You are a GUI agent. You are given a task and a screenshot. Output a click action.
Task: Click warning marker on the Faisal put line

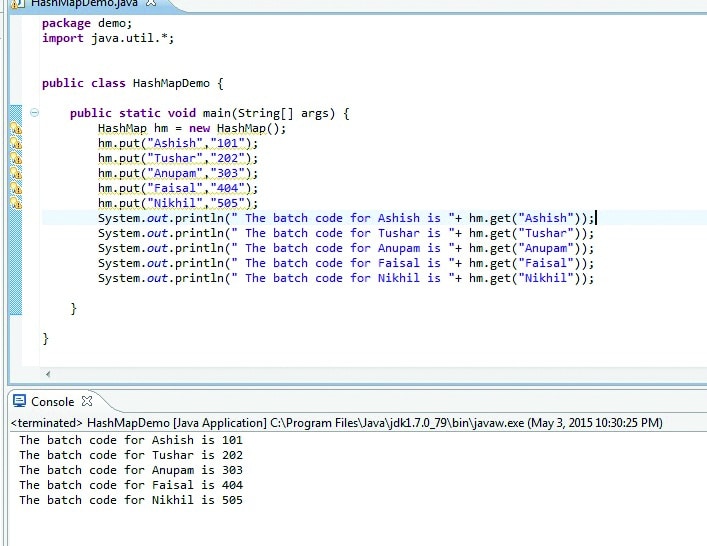(x=16, y=189)
